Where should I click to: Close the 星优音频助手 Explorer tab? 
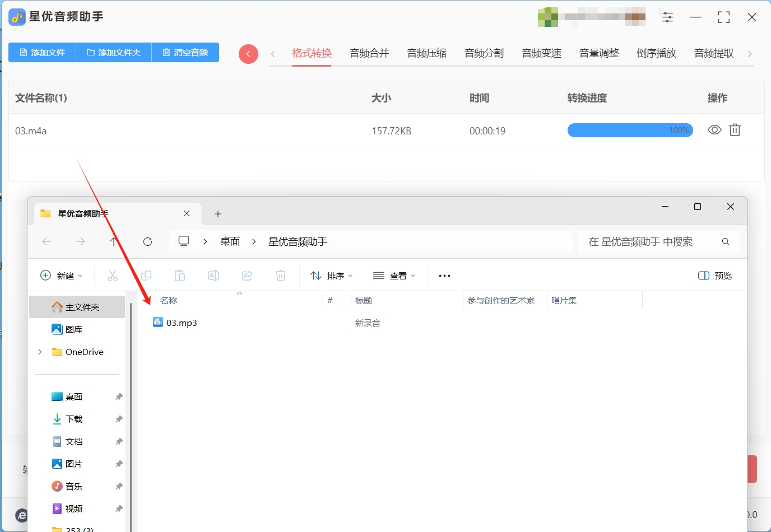click(187, 213)
